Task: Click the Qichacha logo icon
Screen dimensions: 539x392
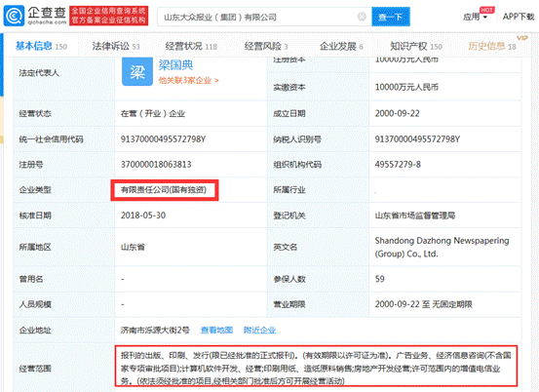Action: [14, 16]
